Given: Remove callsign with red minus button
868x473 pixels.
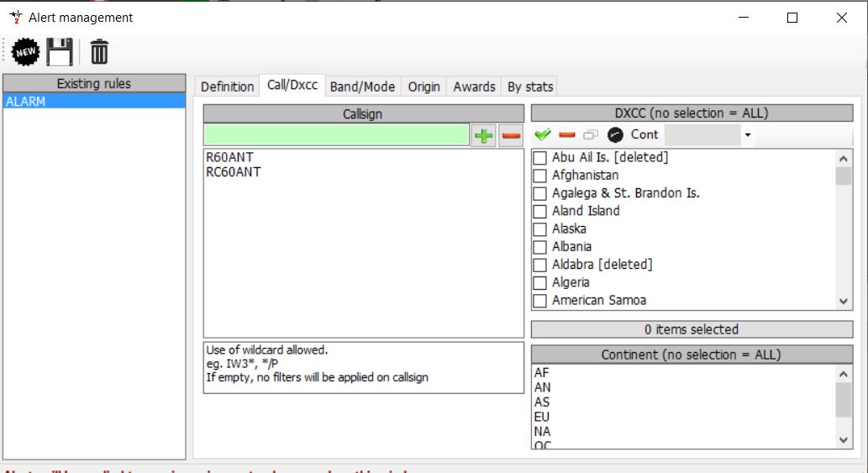Looking at the screenshot, I should 511,135.
